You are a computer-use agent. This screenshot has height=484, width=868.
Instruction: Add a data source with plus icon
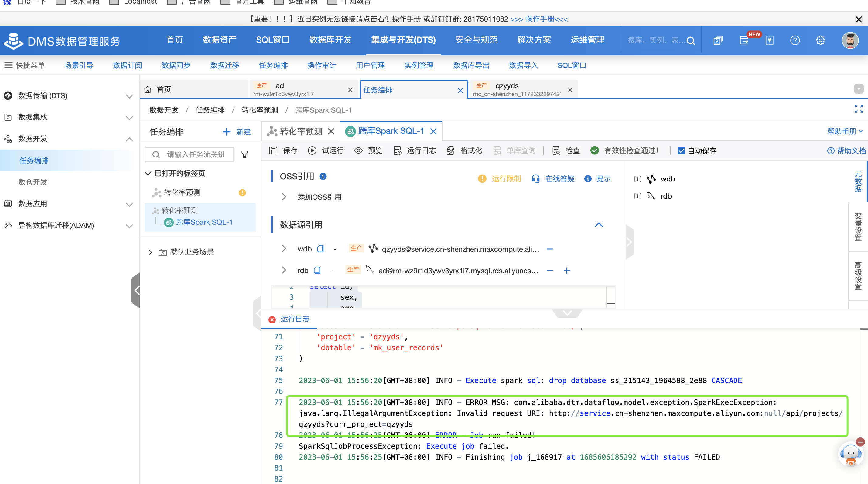point(567,271)
